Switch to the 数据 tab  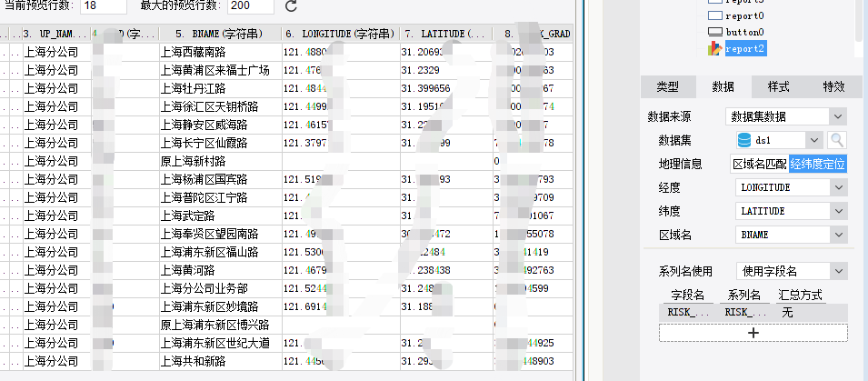(x=723, y=86)
